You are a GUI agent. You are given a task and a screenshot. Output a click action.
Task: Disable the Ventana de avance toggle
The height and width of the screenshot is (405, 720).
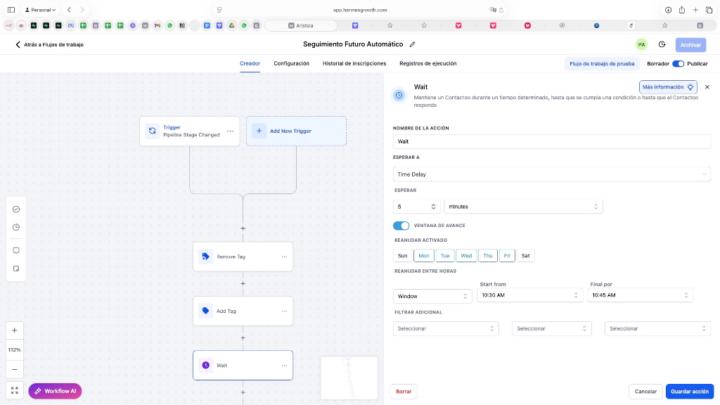point(401,225)
